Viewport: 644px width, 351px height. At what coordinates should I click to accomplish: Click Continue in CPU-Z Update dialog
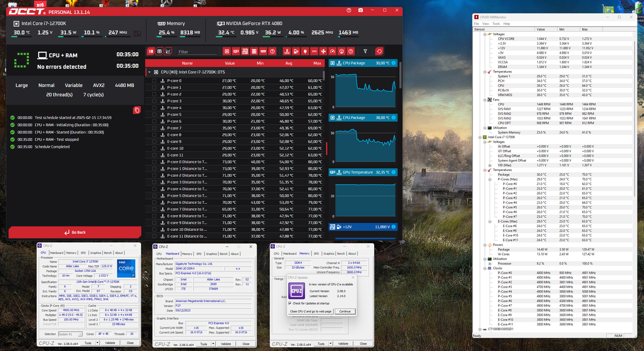tap(345, 311)
